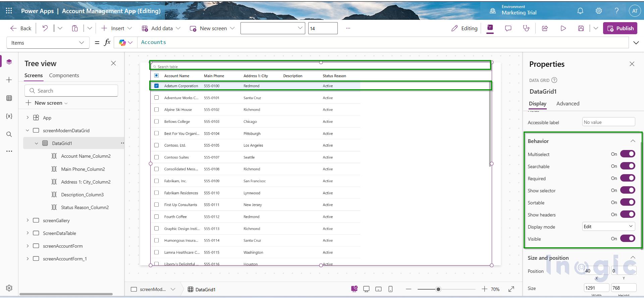Click the Publish button
Screen dimensions: 644x298
click(620, 28)
